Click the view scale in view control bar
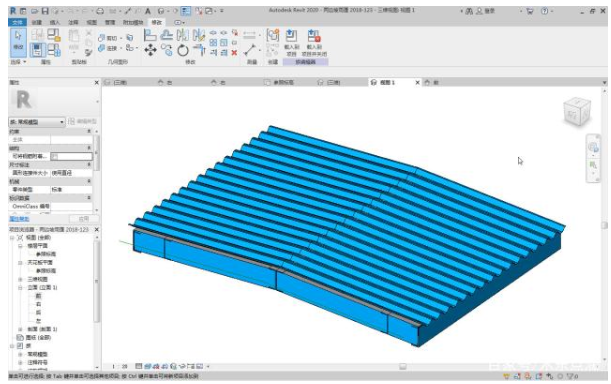611x384 pixels. tap(120, 366)
